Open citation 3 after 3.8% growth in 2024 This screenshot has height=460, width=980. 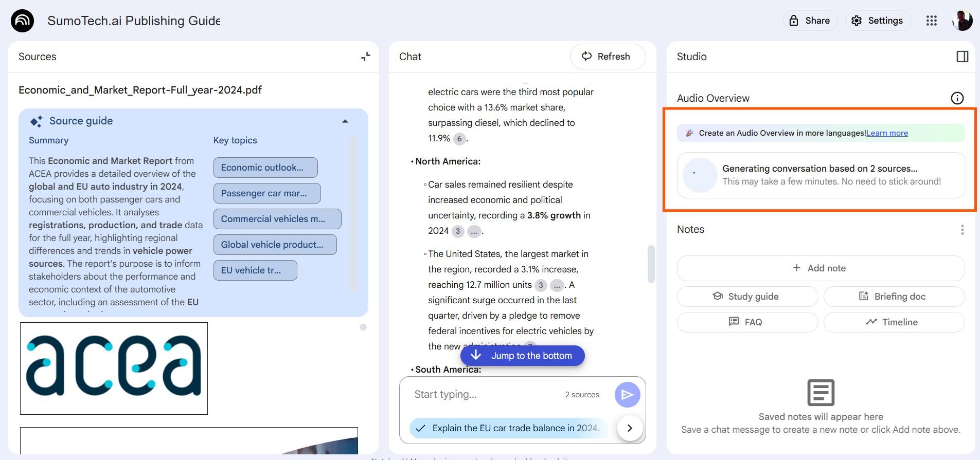tap(458, 231)
